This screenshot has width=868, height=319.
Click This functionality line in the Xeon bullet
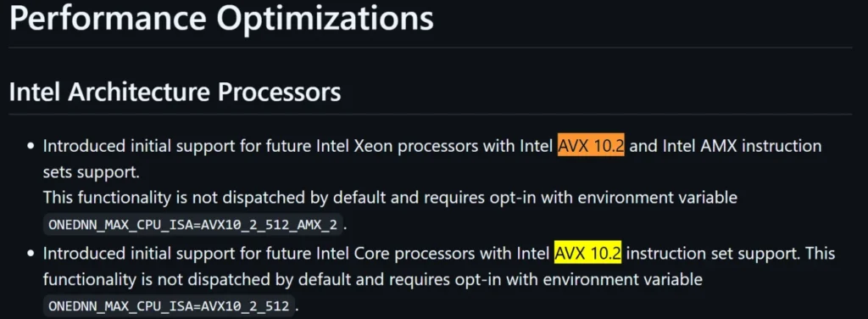[x=390, y=197]
